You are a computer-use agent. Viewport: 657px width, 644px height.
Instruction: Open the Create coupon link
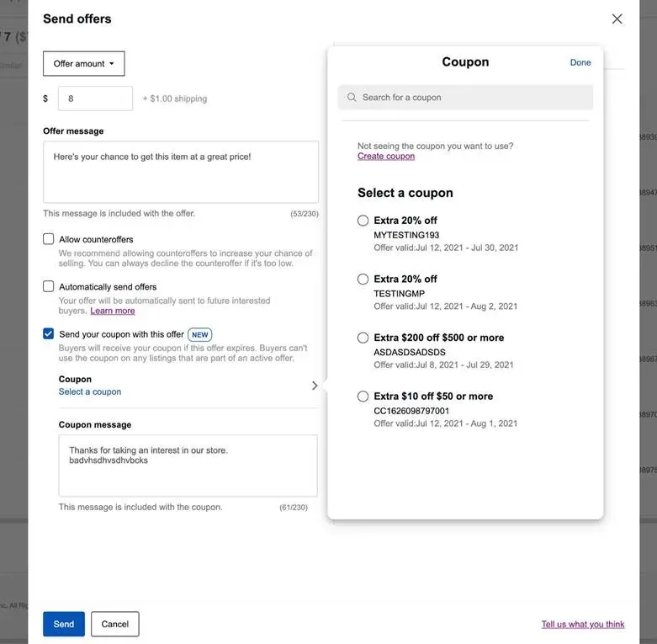(386, 157)
